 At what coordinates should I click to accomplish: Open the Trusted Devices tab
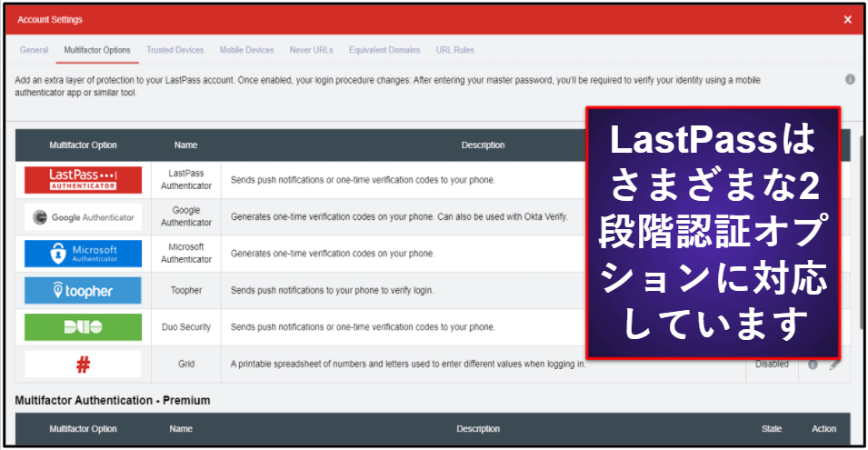click(x=175, y=50)
